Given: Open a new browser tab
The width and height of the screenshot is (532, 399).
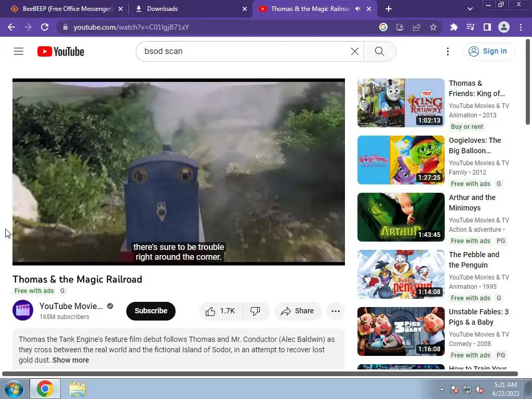Looking at the screenshot, I should (x=389, y=9).
